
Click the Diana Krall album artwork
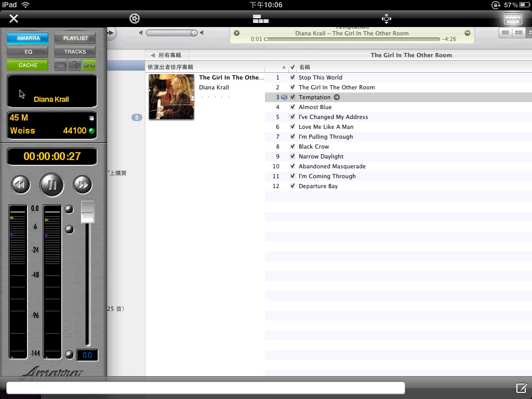pyautogui.click(x=171, y=97)
